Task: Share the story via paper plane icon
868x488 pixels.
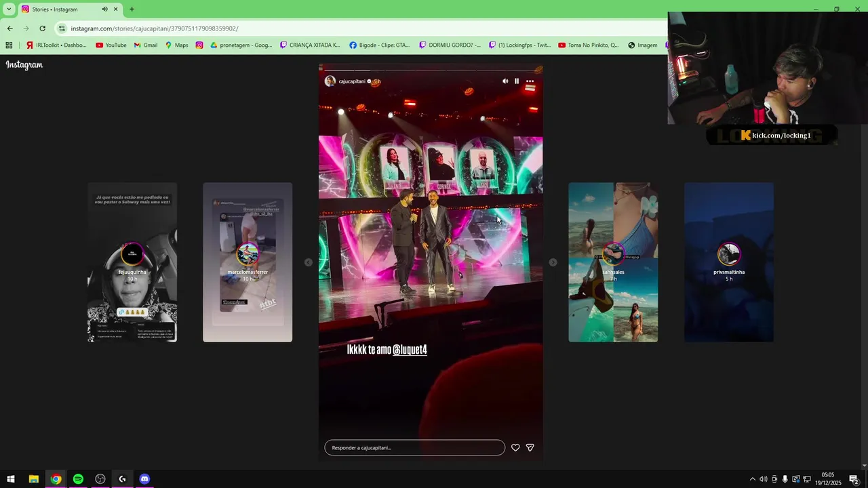Action: point(530,448)
